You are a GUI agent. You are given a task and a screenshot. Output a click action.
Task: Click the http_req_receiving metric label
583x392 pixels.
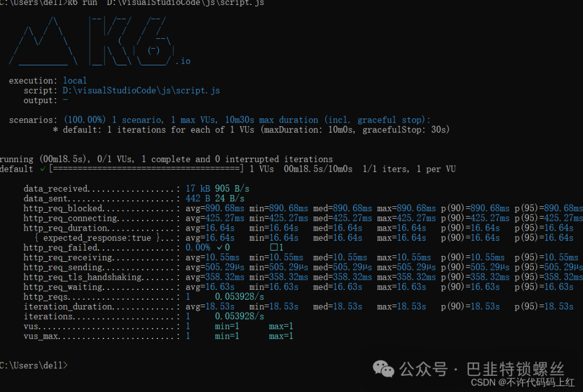[x=68, y=258]
